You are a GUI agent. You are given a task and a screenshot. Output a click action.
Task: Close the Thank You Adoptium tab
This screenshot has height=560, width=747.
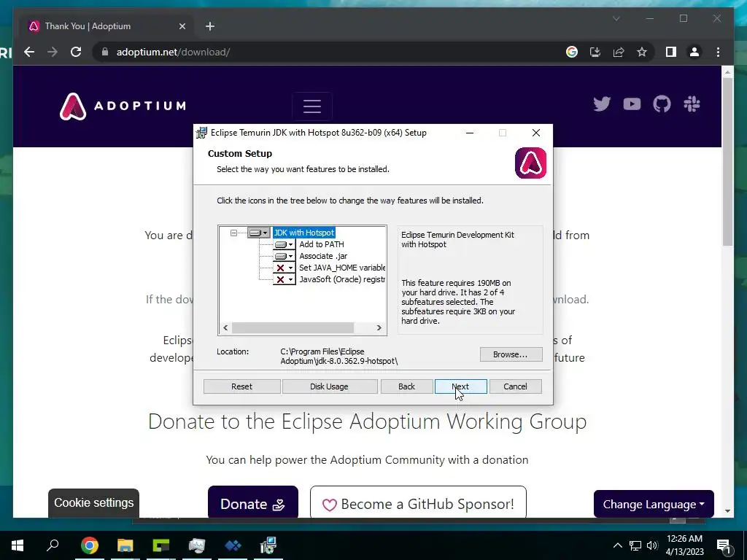click(x=182, y=26)
